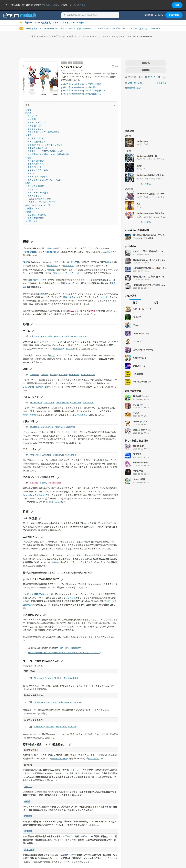Click the 同意 button
Image resolution: width=186 pixels, height=868 pixels.
point(177,5)
